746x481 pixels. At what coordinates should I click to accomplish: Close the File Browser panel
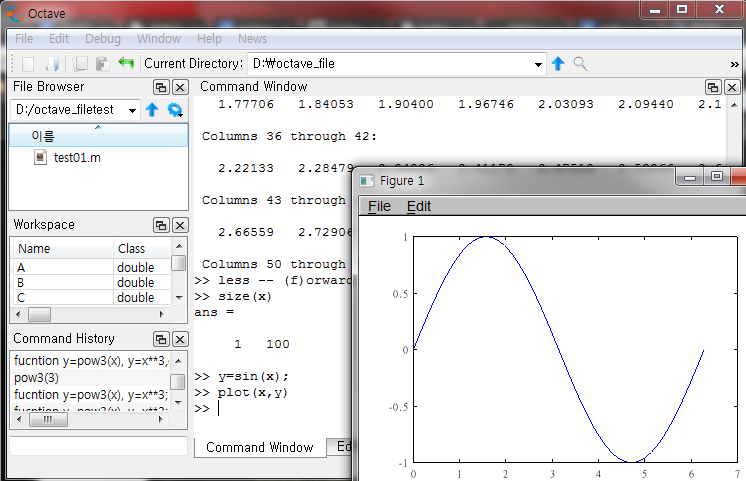tap(180, 87)
